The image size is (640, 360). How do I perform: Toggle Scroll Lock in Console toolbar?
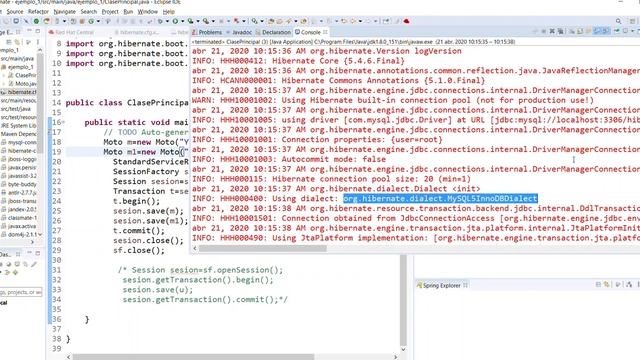pyautogui.click(x=580, y=31)
